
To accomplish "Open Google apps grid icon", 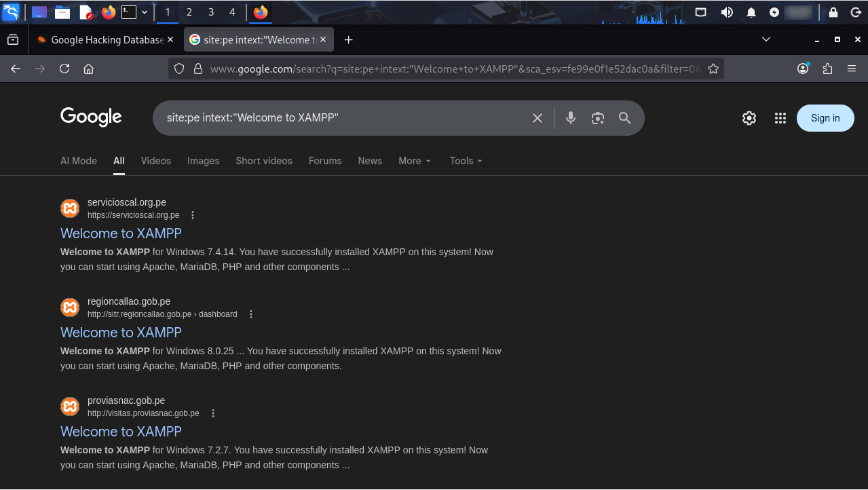I will tap(780, 118).
